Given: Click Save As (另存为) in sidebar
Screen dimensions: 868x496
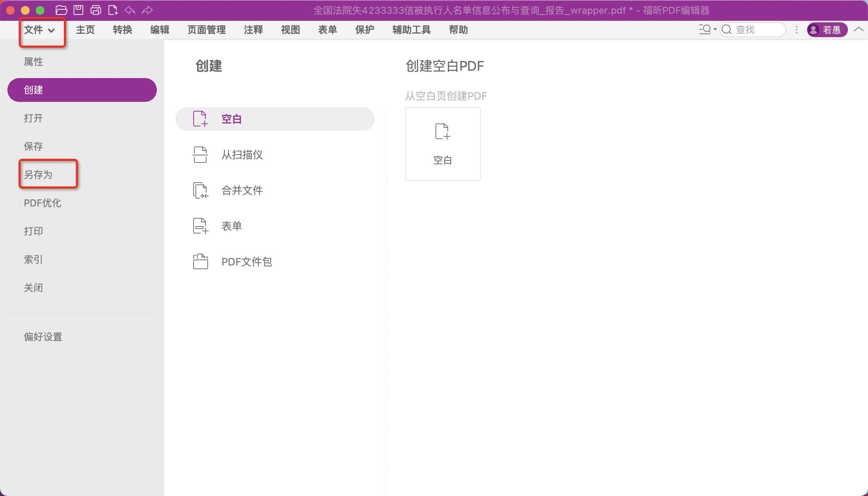Looking at the screenshot, I should pos(38,175).
